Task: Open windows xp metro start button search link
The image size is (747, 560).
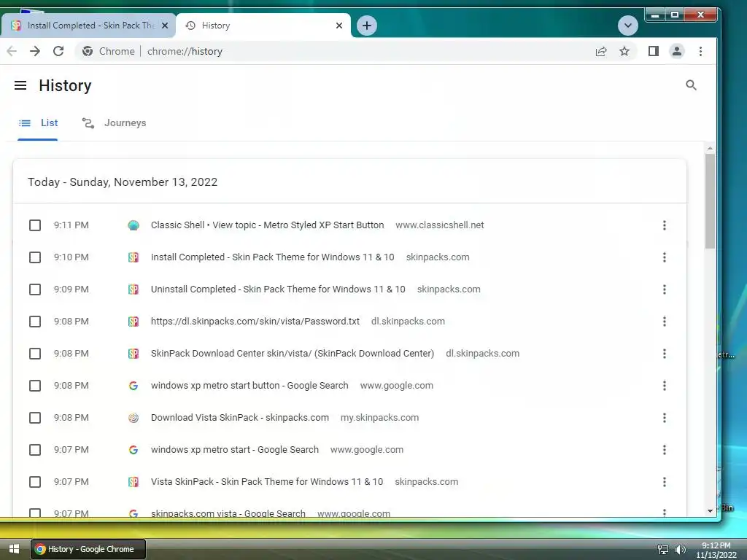Action: coord(249,386)
